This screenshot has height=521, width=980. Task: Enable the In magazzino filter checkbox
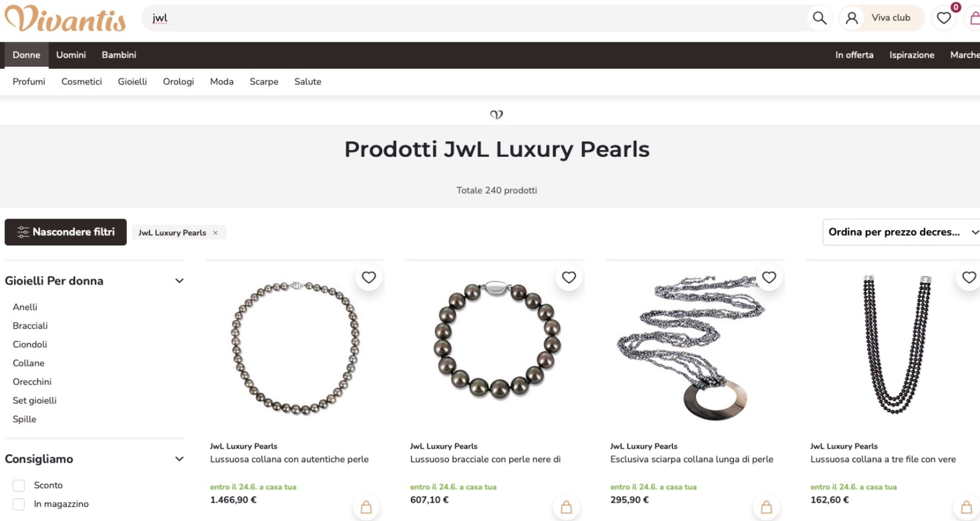(x=19, y=504)
